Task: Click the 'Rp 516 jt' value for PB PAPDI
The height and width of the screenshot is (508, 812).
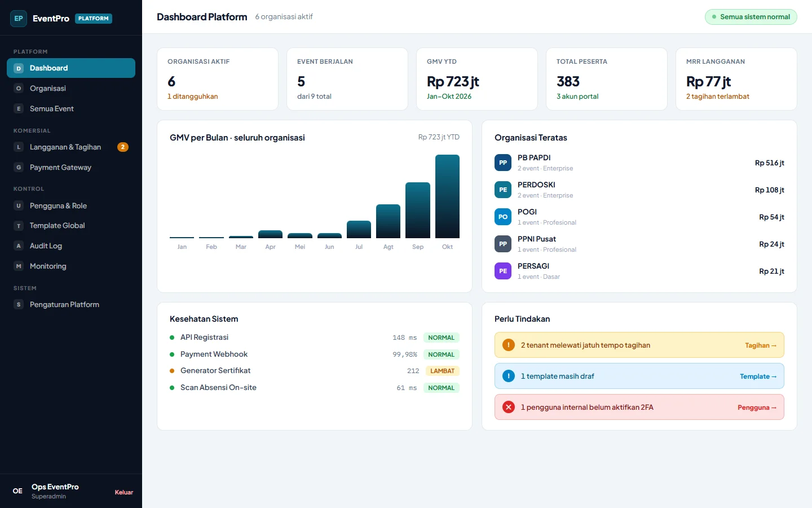Action: (x=770, y=163)
